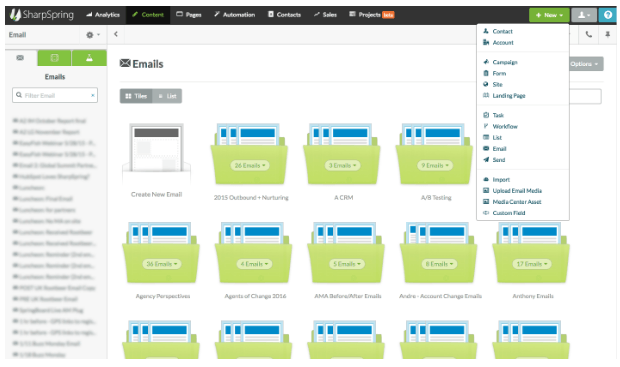
Task: Open the 36 Emails dropdown
Action: [x=162, y=264]
